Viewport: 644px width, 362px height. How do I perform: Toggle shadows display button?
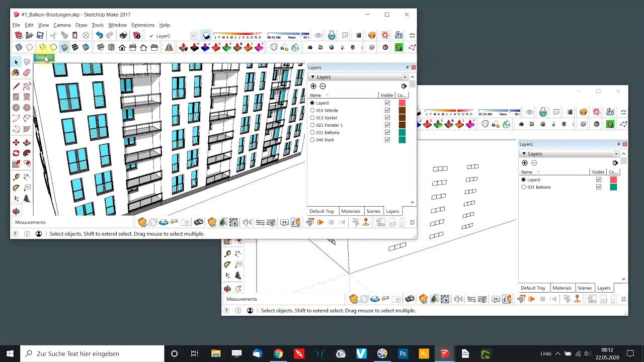[206, 36]
